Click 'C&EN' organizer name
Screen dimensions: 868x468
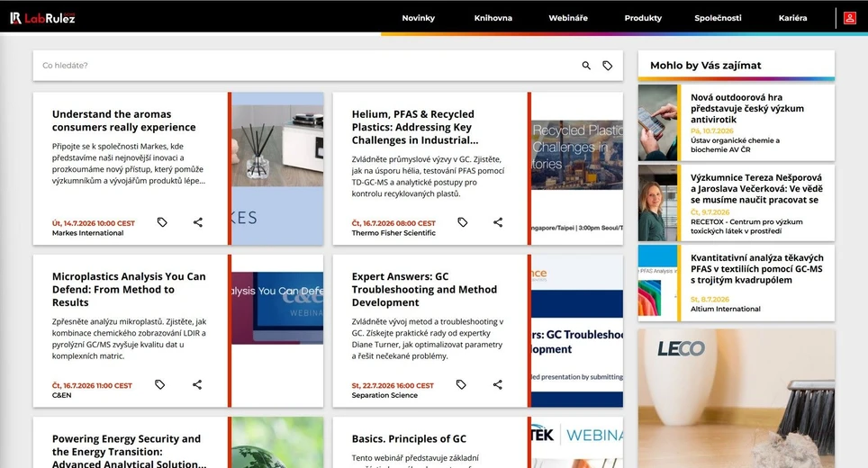pyautogui.click(x=61, y=395)
